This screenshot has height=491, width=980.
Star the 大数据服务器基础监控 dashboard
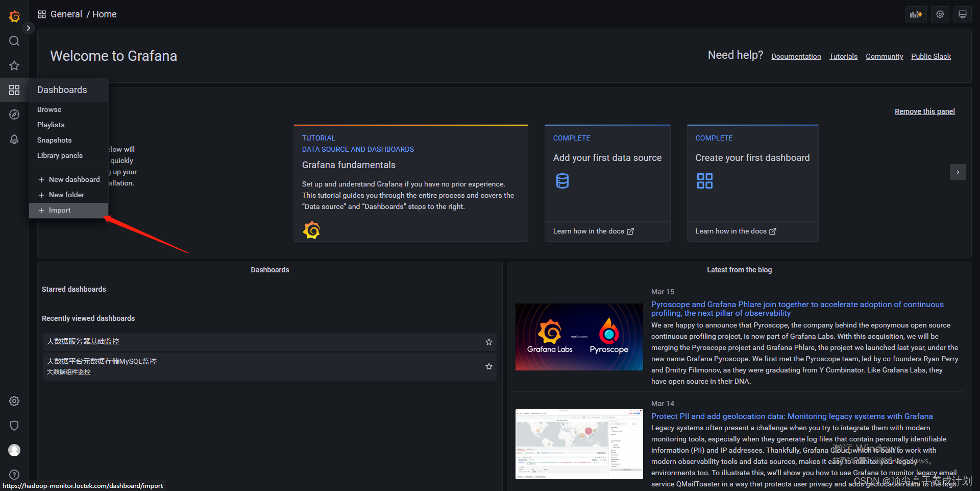coord(489,342)
